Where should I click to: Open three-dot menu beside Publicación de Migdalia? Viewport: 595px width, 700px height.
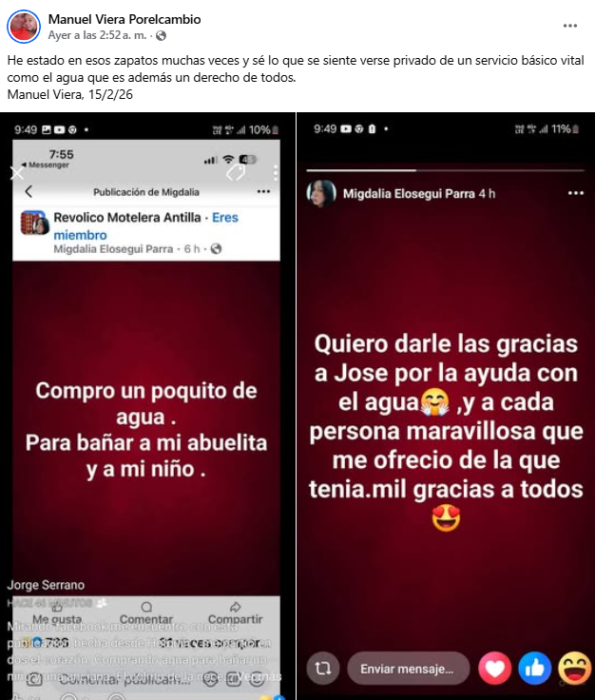tap(263, 191)
